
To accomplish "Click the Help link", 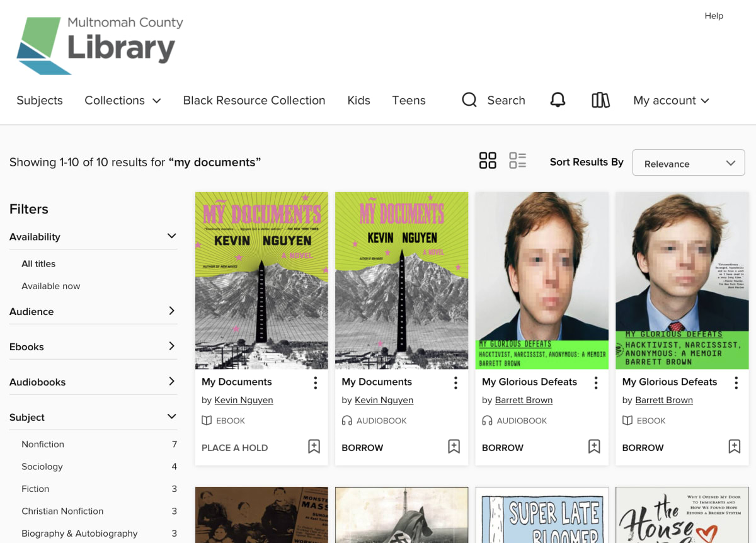I will pyautogui.click(x=714, y=16).
